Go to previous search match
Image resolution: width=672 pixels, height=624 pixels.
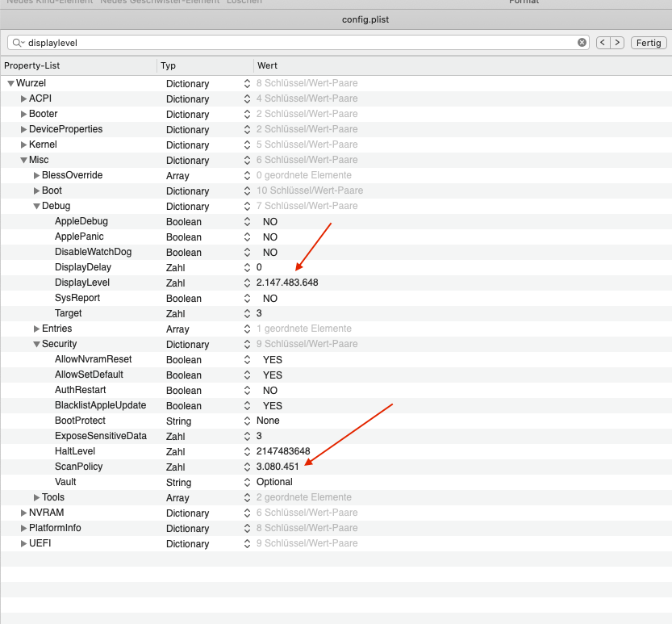pyautogui.click(x=603, y=43)
